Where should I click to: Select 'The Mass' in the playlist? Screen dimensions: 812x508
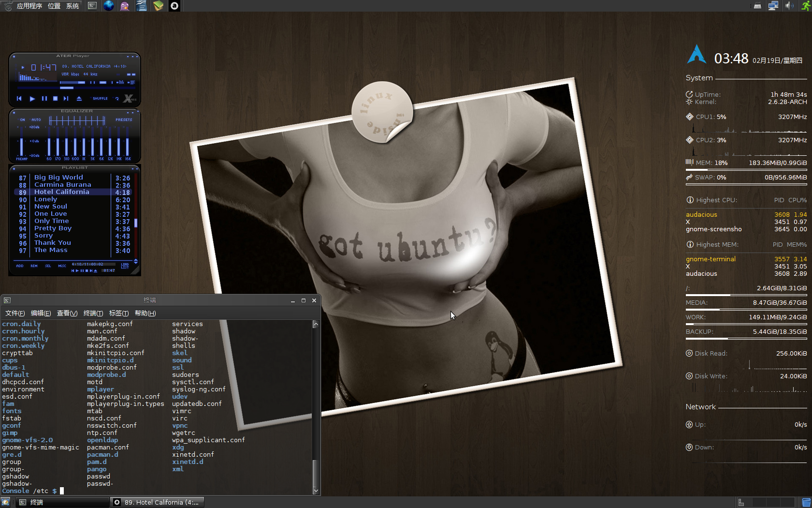[51, 250]
